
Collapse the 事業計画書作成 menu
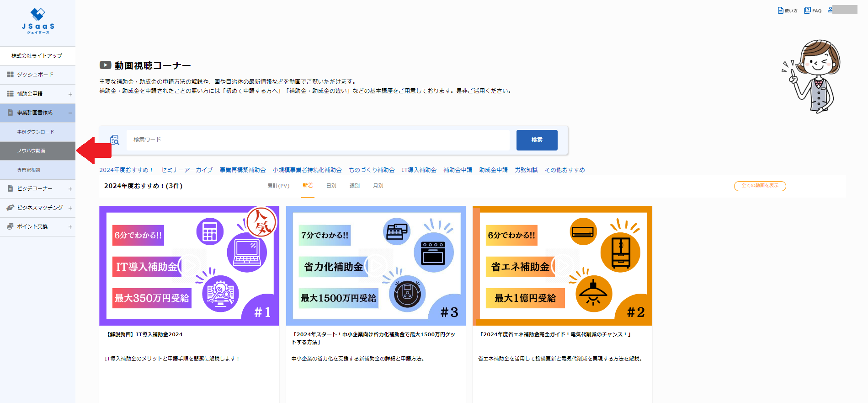[x=70, y=113]
